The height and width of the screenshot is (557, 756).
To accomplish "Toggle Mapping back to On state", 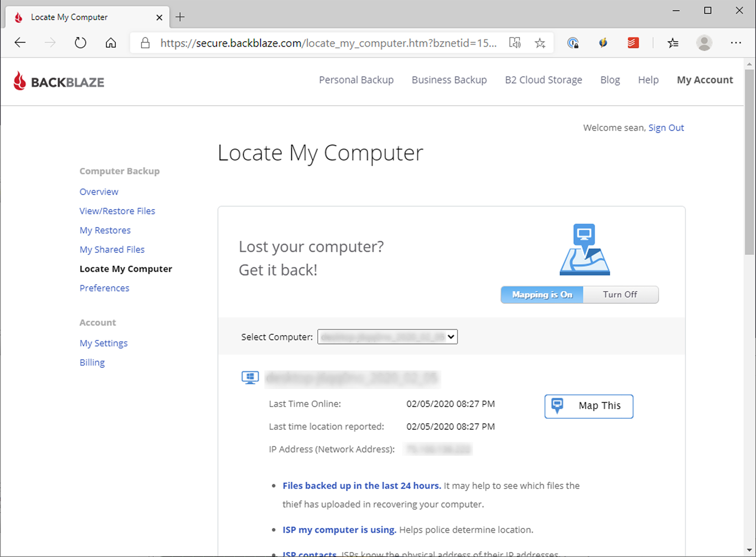I will click(542, 294).
